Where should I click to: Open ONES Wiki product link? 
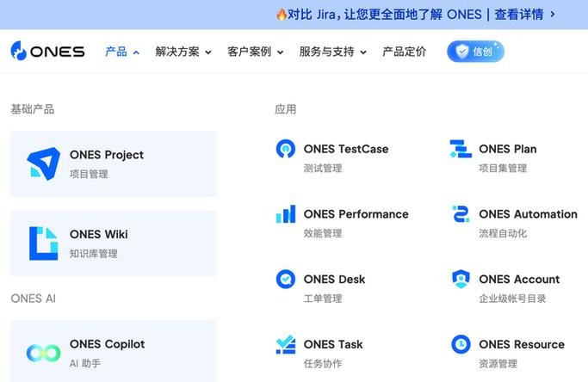(114, 243)
